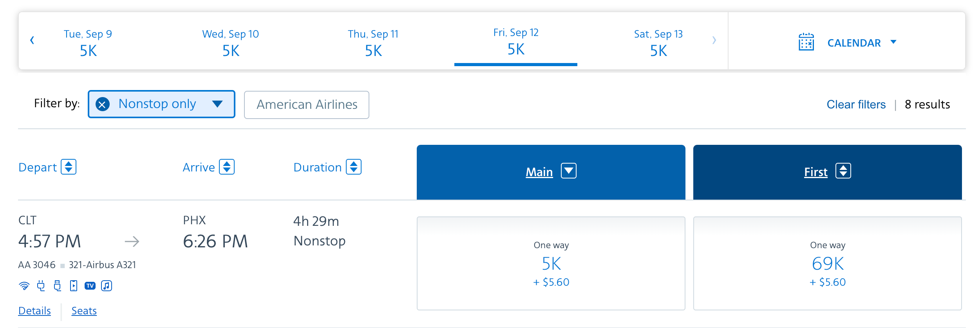The width and height of the screenshot is (980, 328).
Task: Click the Clear filters link
Action: tap(856, 105)
